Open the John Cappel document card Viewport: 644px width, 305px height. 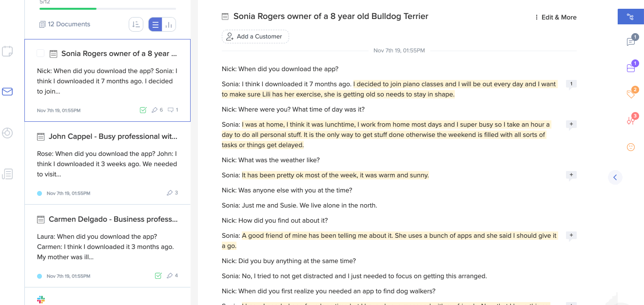107,163
